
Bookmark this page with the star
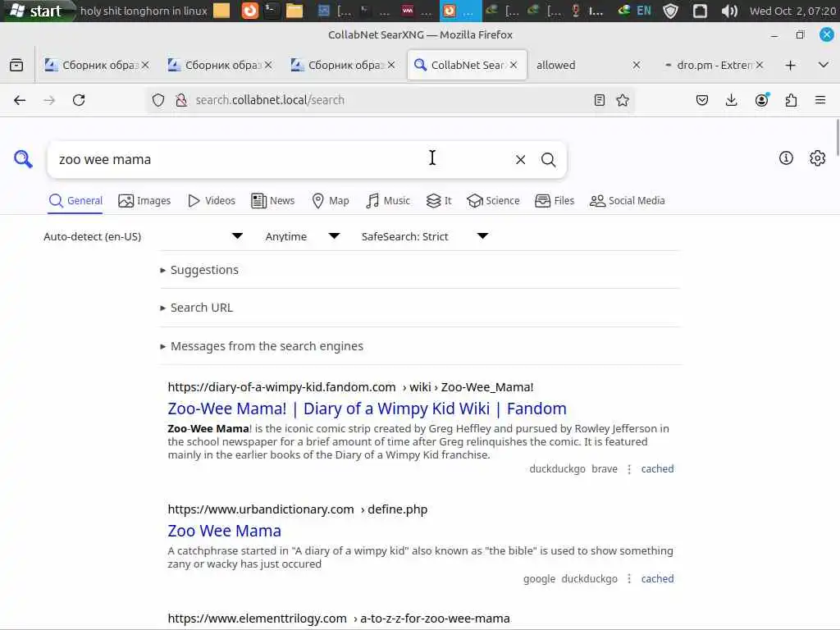pos(623,100)
